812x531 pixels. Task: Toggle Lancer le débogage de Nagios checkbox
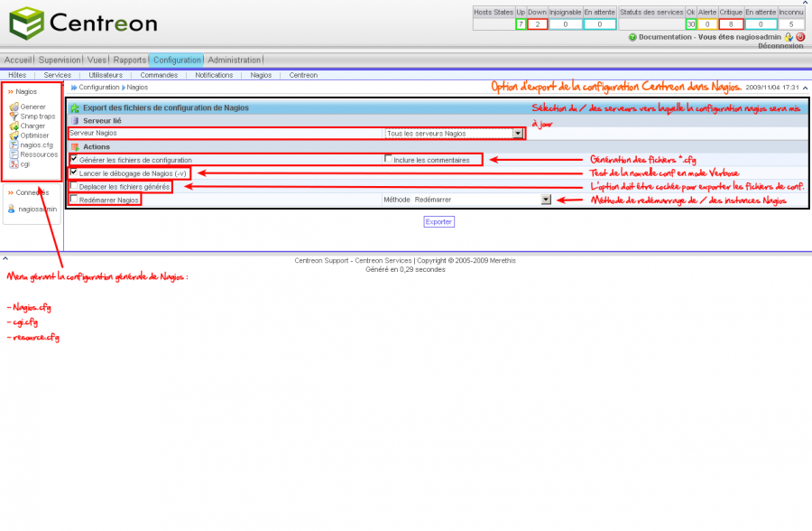pyautogui.click(x=74, y=172)
